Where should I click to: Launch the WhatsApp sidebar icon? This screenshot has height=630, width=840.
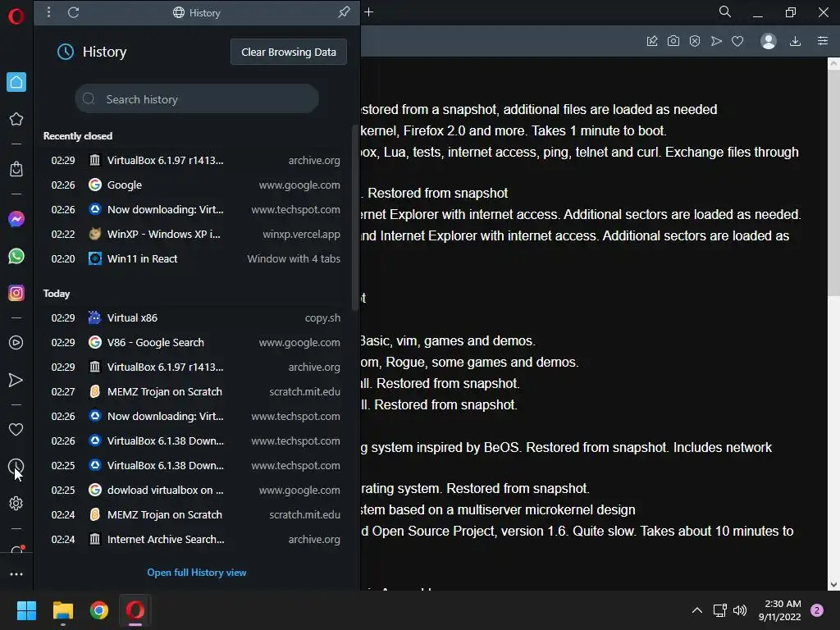coord(16,256)
